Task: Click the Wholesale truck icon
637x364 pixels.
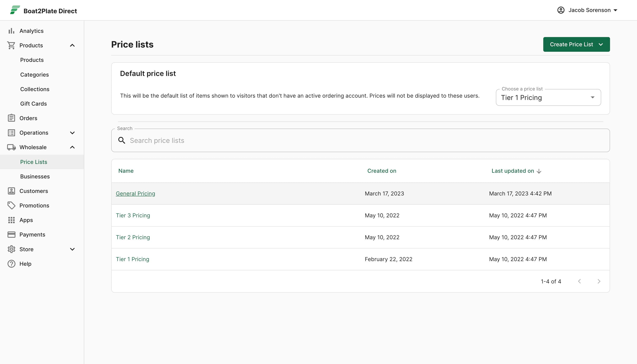Action: 11,147
